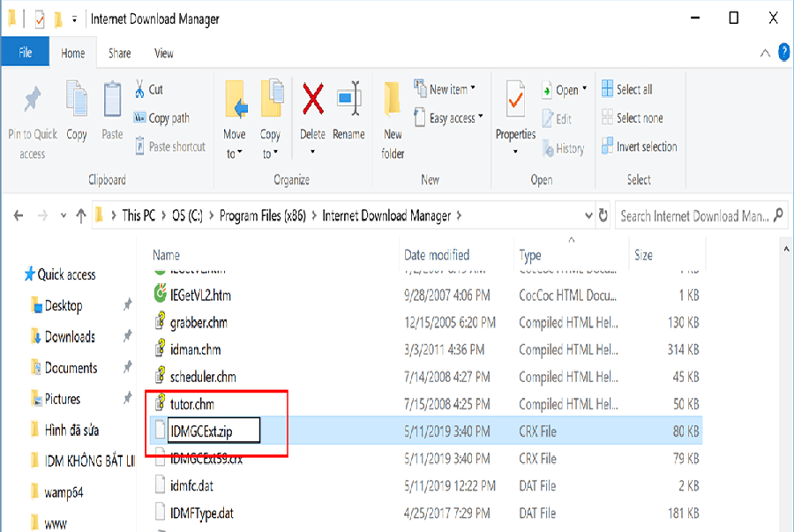Go Back with the left arrow
This screenshot has height=532, width=794.
click(x=19, y=215)
